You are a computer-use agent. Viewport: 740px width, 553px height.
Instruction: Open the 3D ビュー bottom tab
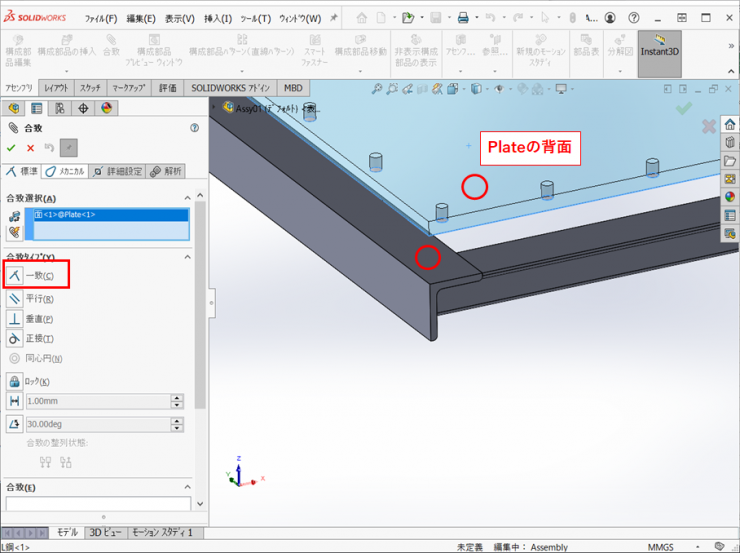pos(105,533)
